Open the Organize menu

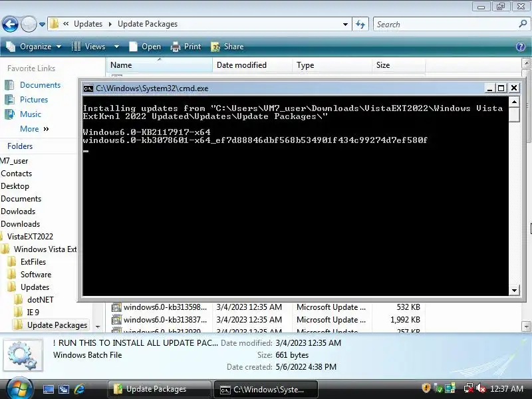point(34,47)
